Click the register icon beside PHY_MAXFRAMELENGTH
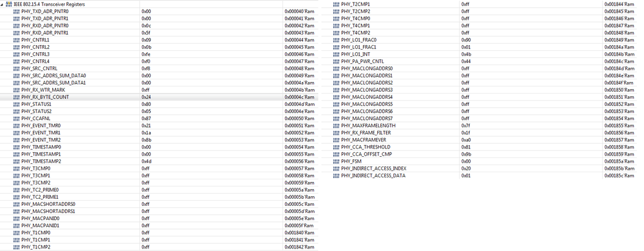 pos(337,125)
